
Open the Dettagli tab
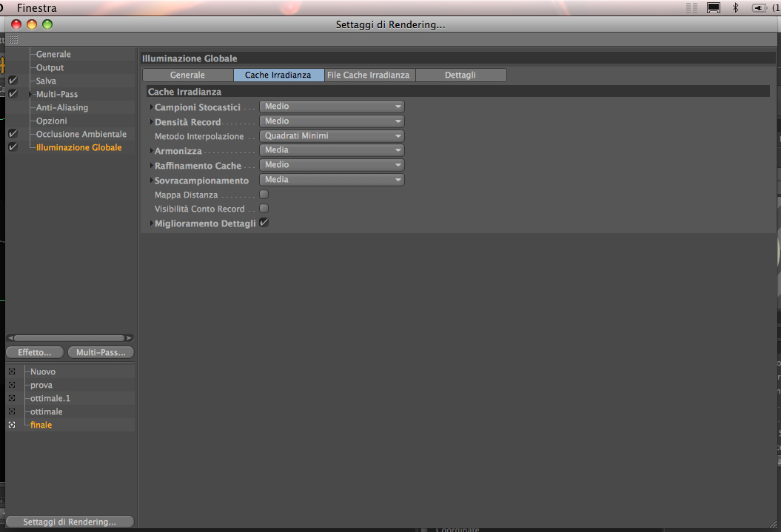pyautogui.click(x=460, y=75)
